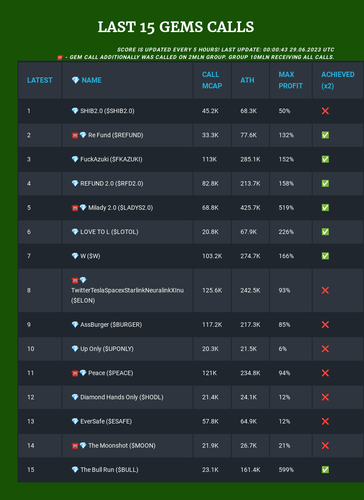Click the score last update note
Screen dimensions: 364x500
coord(226,50)
